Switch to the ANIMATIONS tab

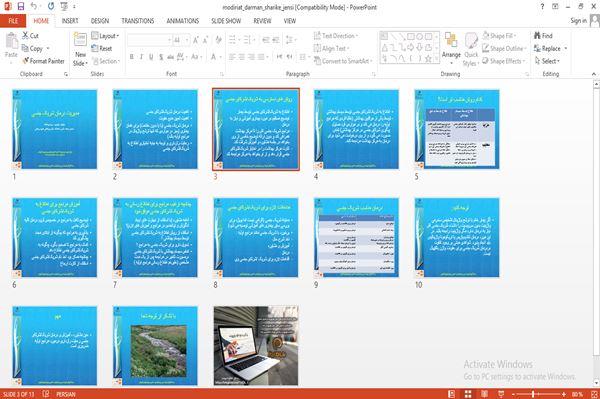[x=183, y=21]
